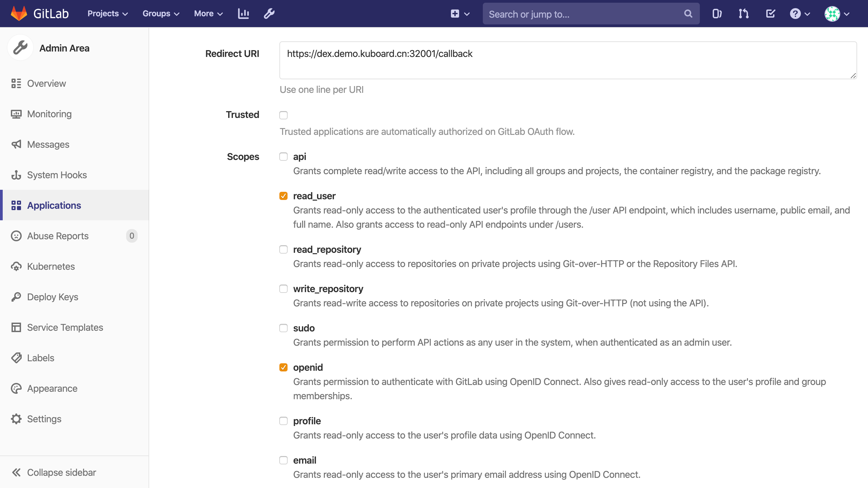Click the merge requests icon

743,13
